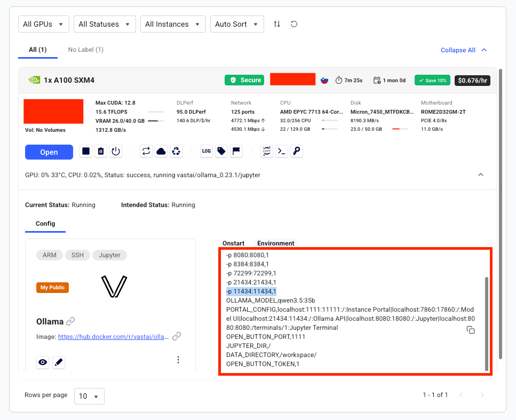Image resolution: width=516 pixels, height=420 pixels.
Task: Change rows per page dropdown
Action: click(89, 397)
